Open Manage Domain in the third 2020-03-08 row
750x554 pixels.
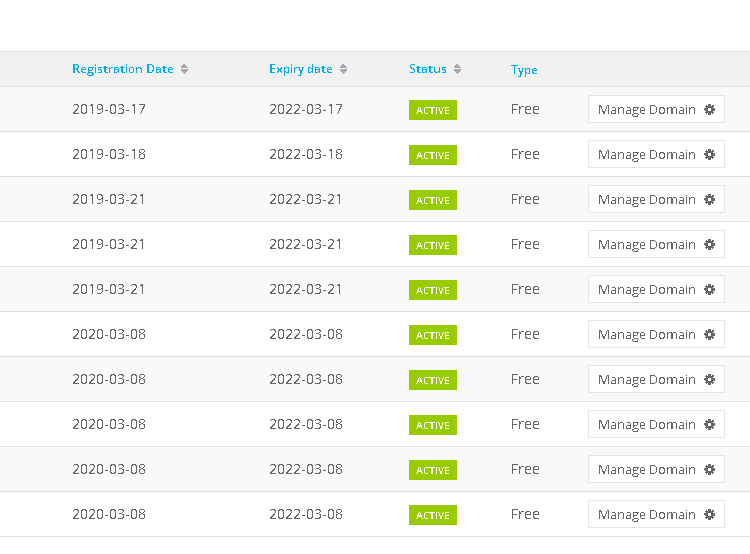click(656, 424)
